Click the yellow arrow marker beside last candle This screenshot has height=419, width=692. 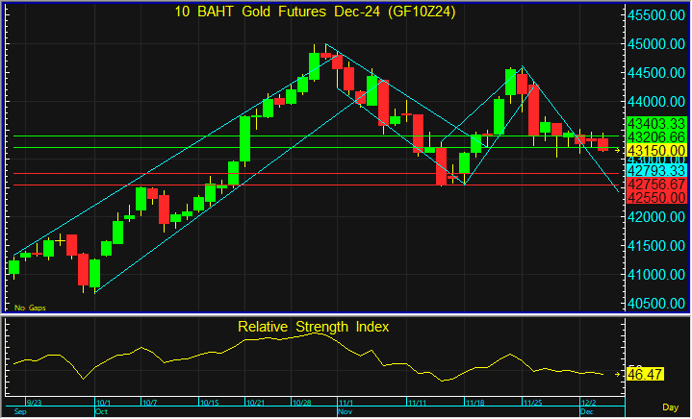[x=617, y=150]
